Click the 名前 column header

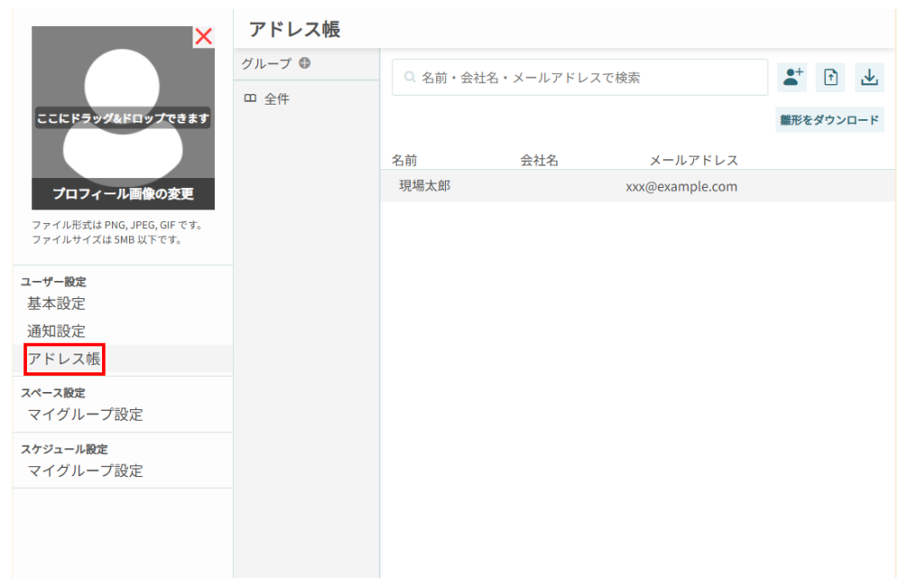[405, 160]
